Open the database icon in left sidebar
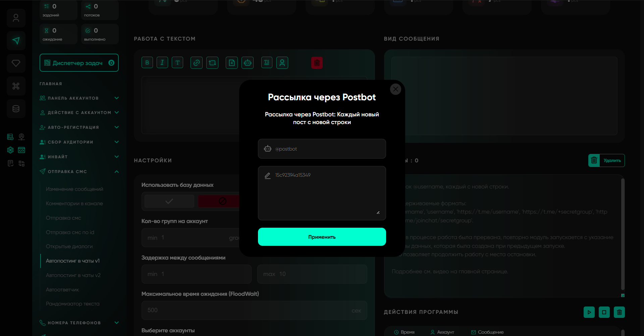Viewport: 644px width, 336px height. tap(16, 109)
